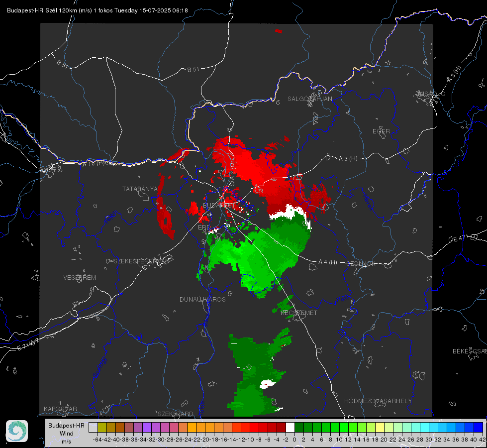Click the SZÉKESFEHÉRVÁR city label
The image size is (487, 448).
point(141,261)
